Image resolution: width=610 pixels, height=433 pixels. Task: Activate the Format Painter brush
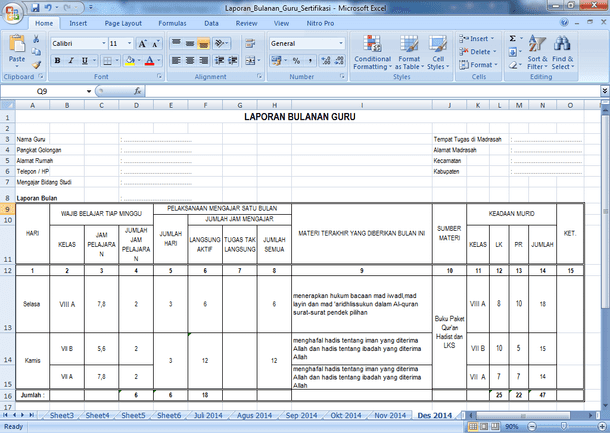click(36, 65)
